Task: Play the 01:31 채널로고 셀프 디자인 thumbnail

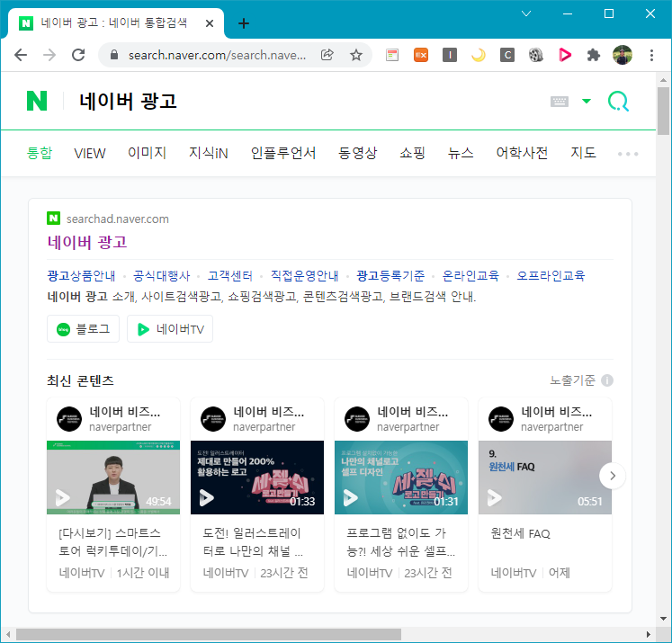Action: pos(401,478)
